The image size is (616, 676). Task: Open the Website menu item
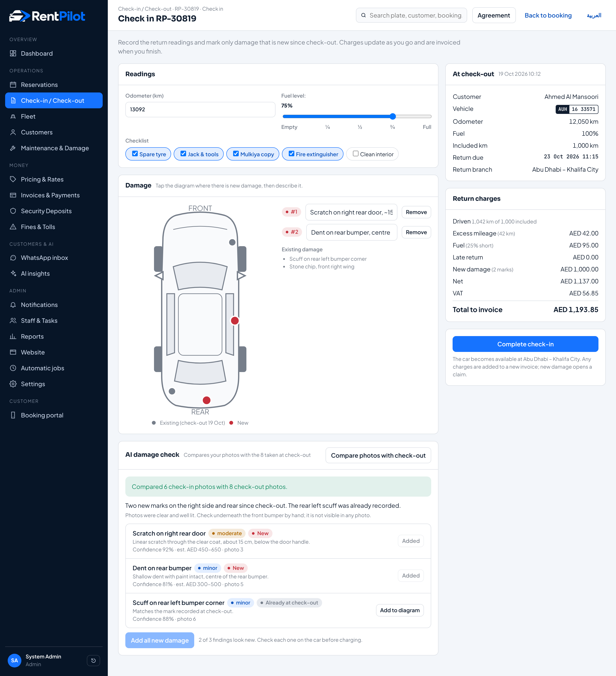pos(54,352)
